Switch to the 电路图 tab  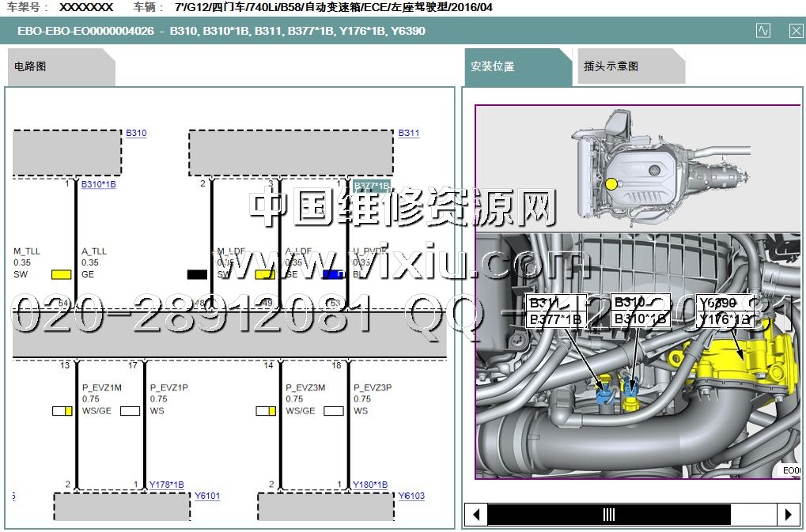click(32, 66)
